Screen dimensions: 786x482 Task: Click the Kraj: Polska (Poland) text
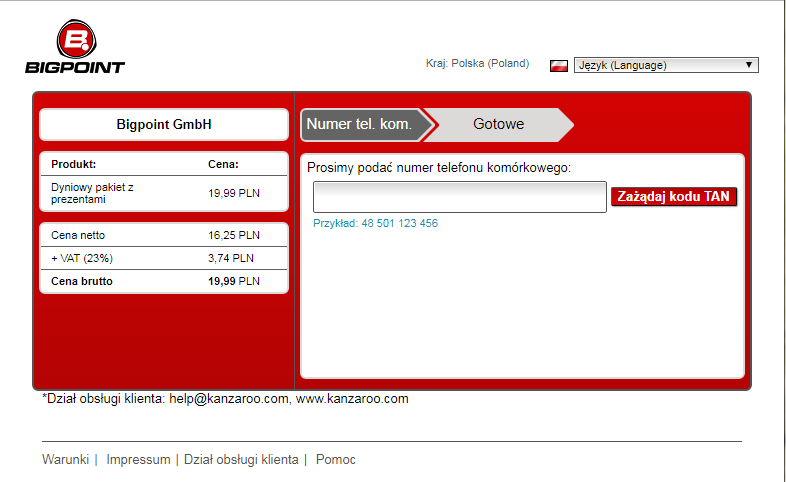(477, 64)
